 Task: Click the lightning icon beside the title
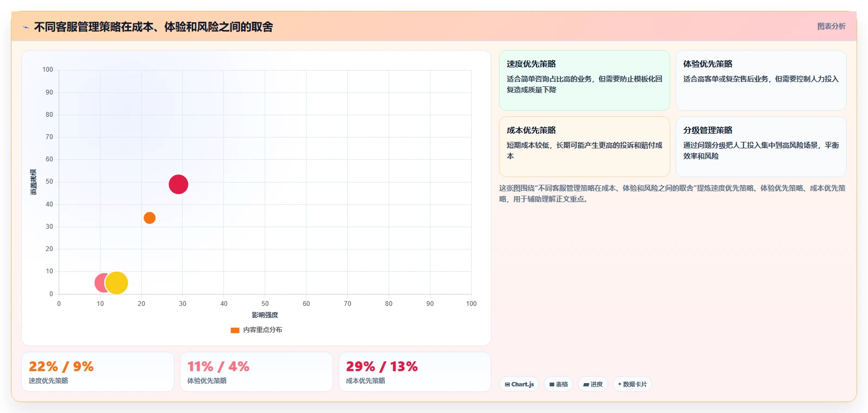coord(26,27)
